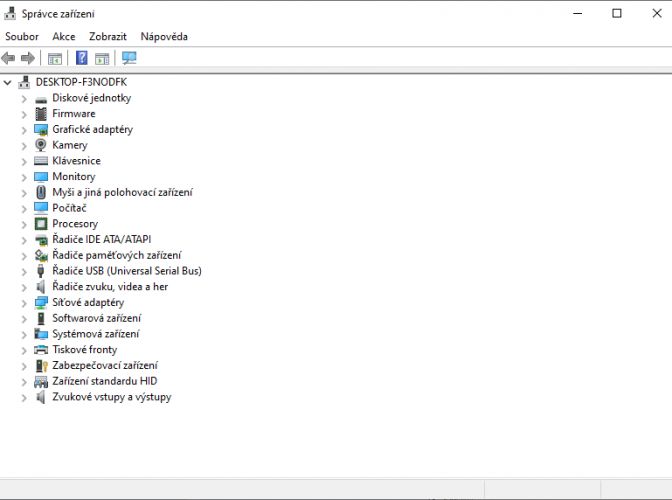Collapse the DESKTOP-F3NODFK root node
The height and width of the screenshot is (500, 672).
click(x=8, y=82)
